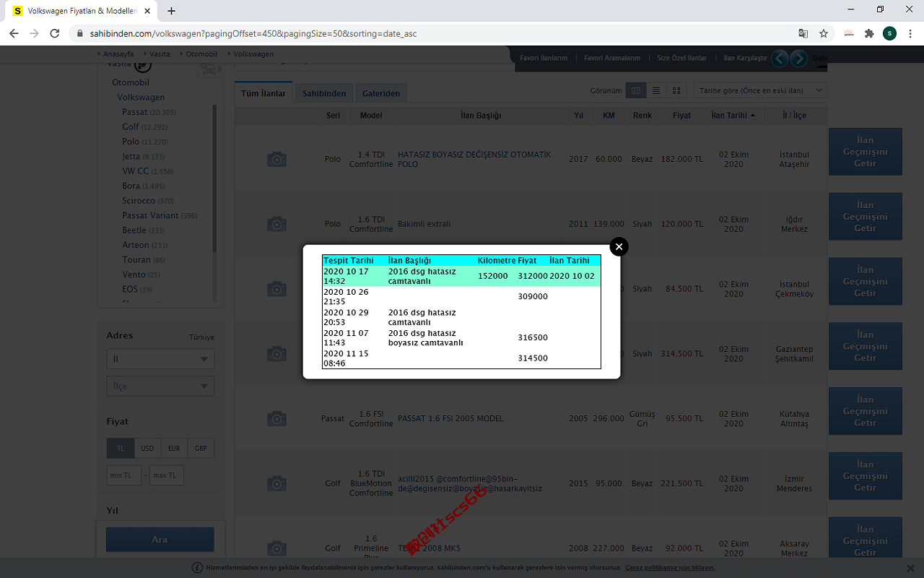Open photo placeholder of acilll2015 Golf listing
924x578 pixels.
276,483
